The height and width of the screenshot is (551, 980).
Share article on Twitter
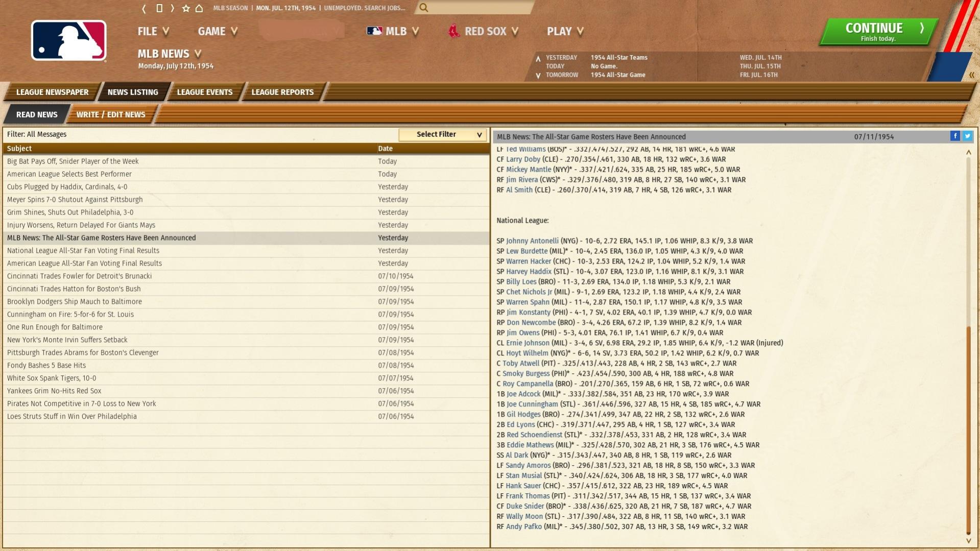967,136
